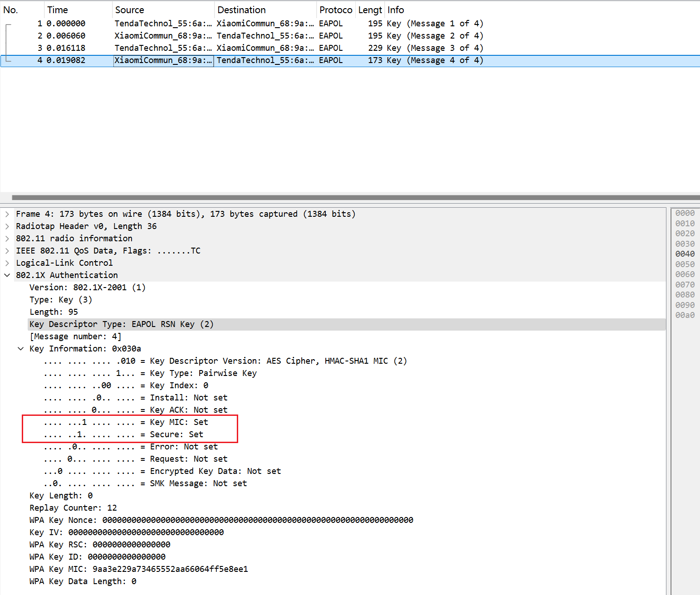Select packet 2 Key Message 2 of 4

tap(350, 36)
